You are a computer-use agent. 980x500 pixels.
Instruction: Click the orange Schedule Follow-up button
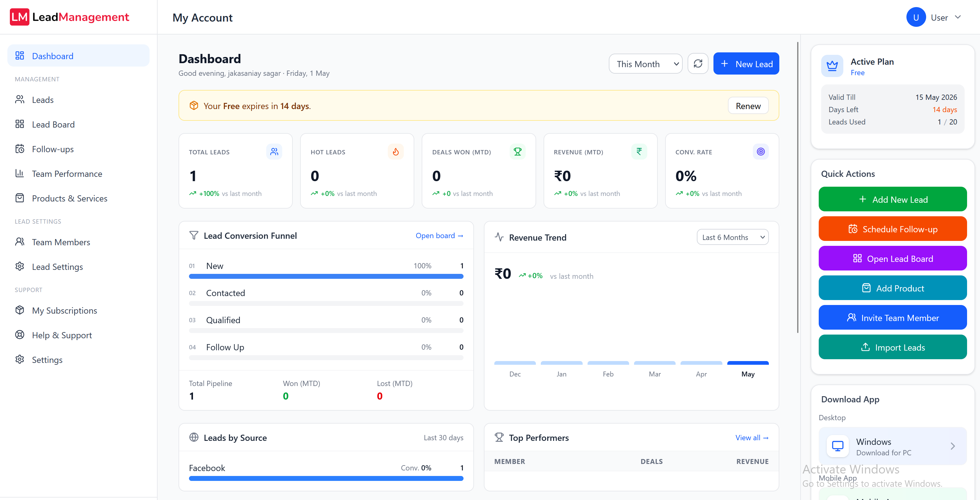click(x=893, y=229)
